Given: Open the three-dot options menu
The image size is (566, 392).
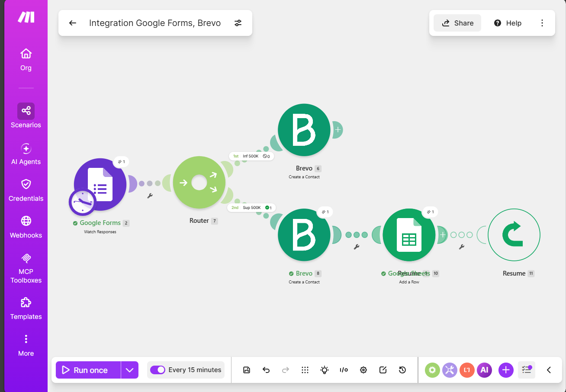Looking at the screenshot, I should (x=542, y=23).
